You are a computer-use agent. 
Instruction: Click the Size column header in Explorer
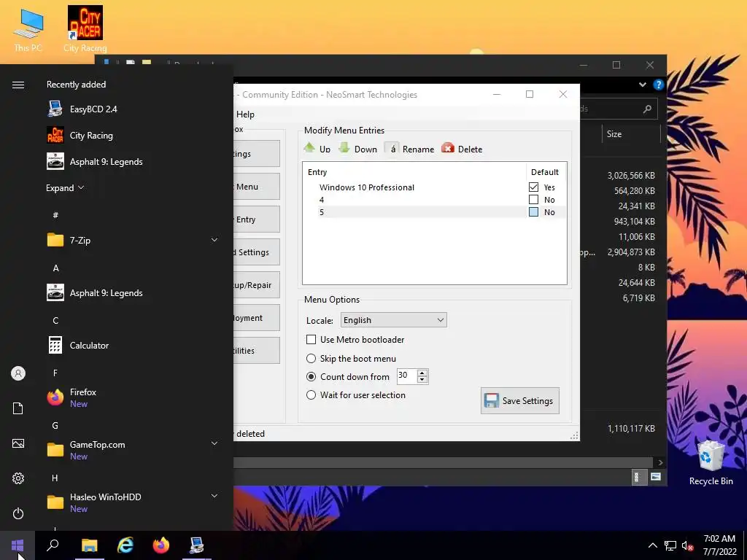pyautogui.click(x=631, y=134)
